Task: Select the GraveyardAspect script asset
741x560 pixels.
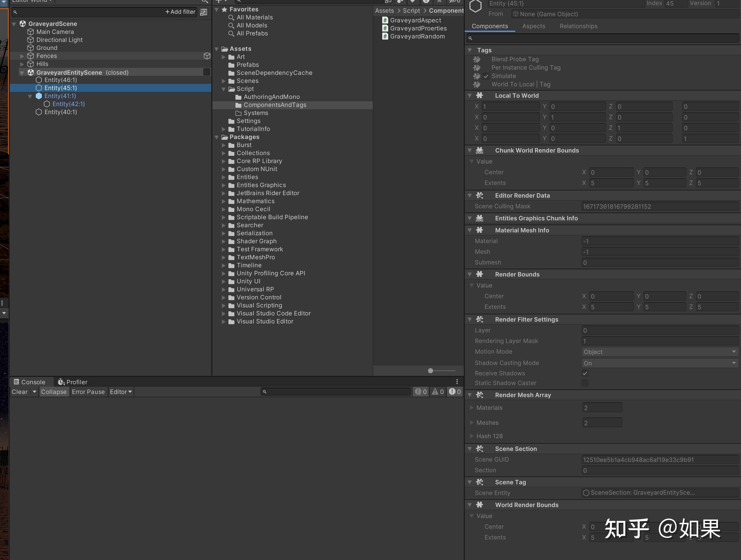Action: tap(415, 20)
